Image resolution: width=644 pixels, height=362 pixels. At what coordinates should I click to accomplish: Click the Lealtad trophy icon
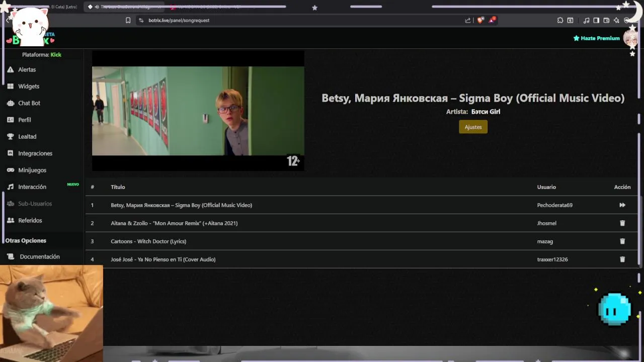pos(10,137)
